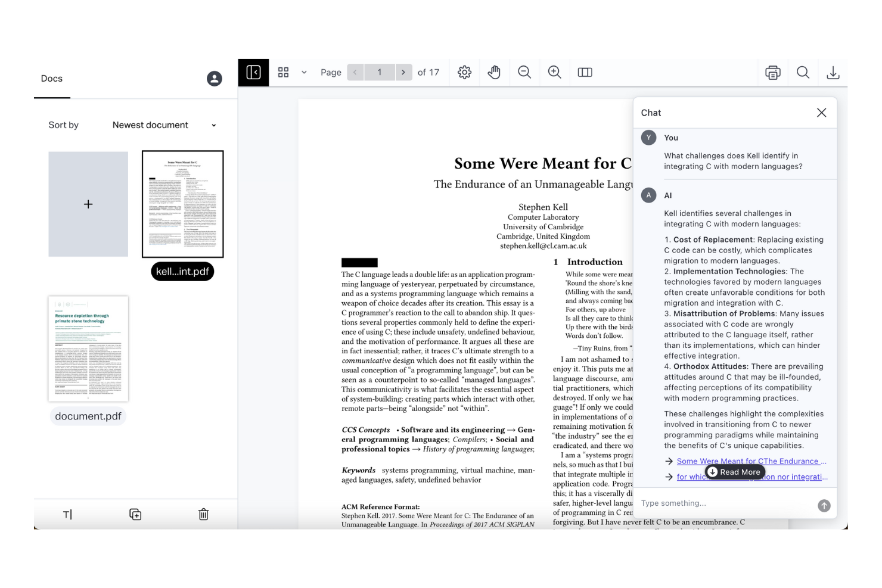Select the Hand pan tool

[494, 72]
